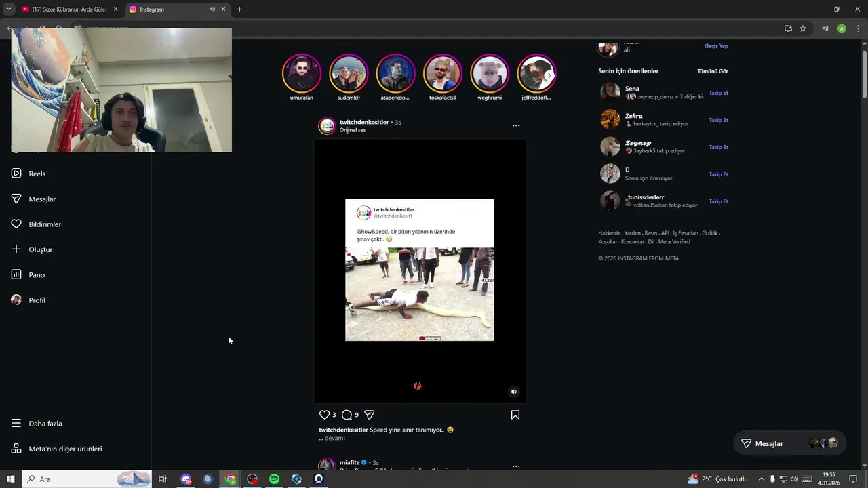Image resolution: width=868 pixels, height=488 pixels.
Task: Click the install app icon in the address bar
Action: 788,28
